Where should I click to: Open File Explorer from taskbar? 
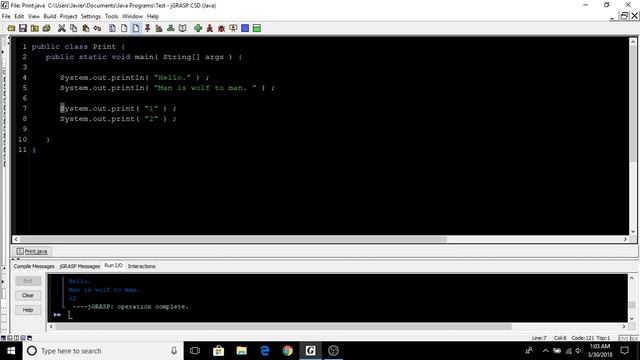coord(242,351)
